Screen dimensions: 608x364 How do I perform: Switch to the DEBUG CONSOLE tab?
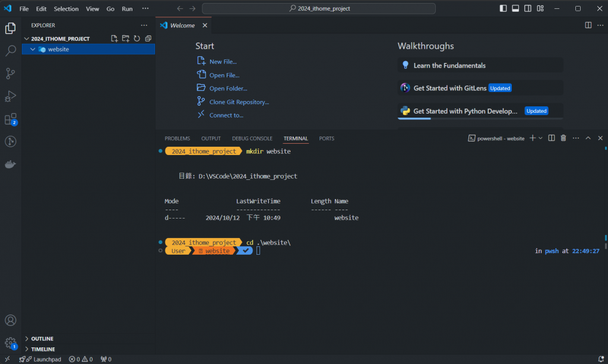pos(252,138)
